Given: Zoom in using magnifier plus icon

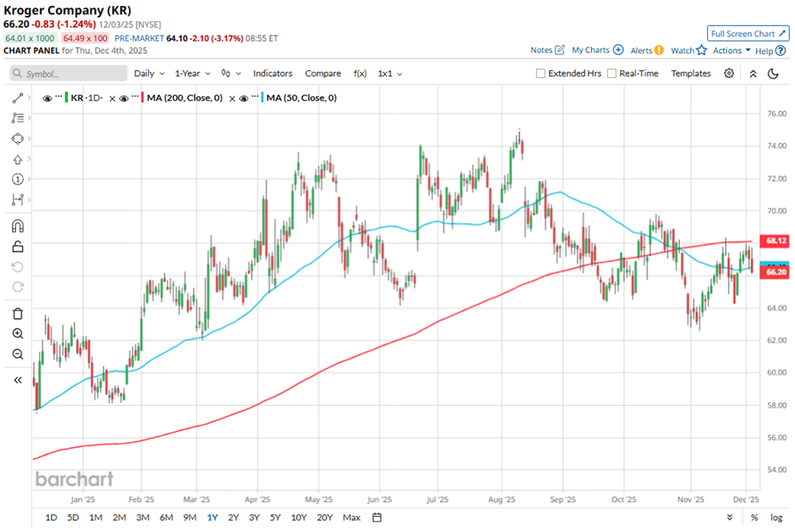Looking at the screenshot, I should pos(17,334).
